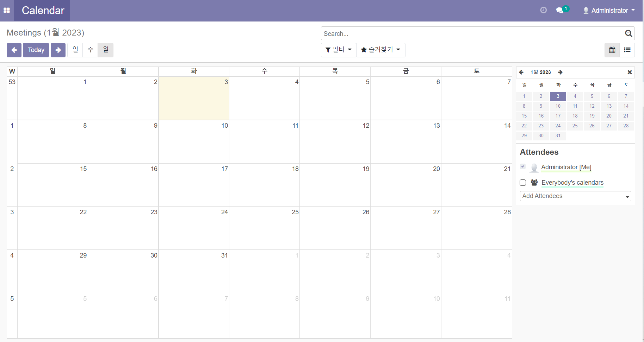The image size is (644, 342).
Task: Open the conversations chat bubble icon
Action: pyautogui.click(x=560, y=10)
